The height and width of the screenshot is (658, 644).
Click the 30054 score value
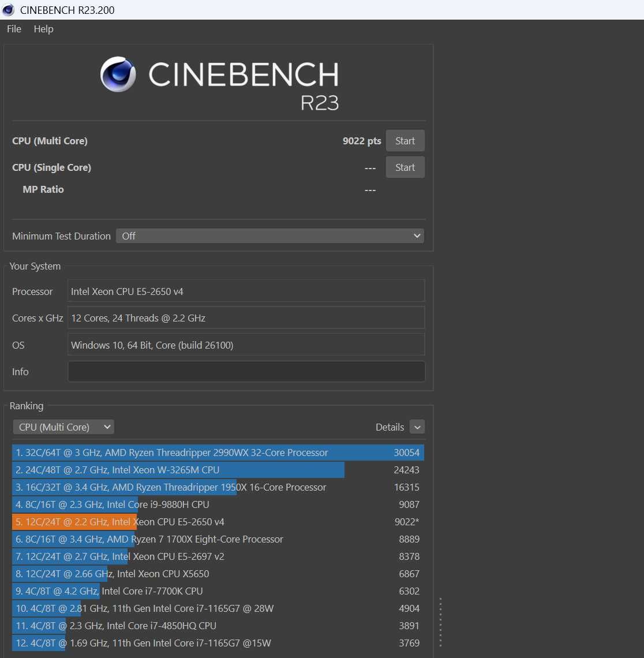pos(406,453)
